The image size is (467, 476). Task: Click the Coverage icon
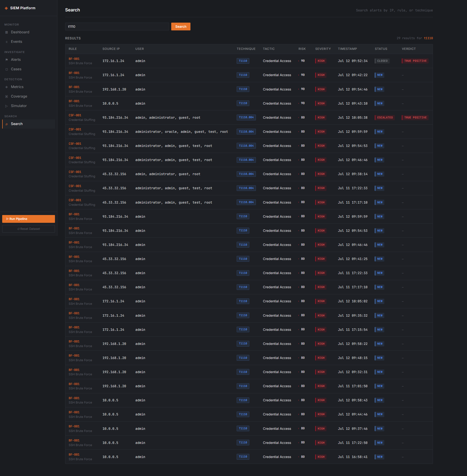pos(7,97)
